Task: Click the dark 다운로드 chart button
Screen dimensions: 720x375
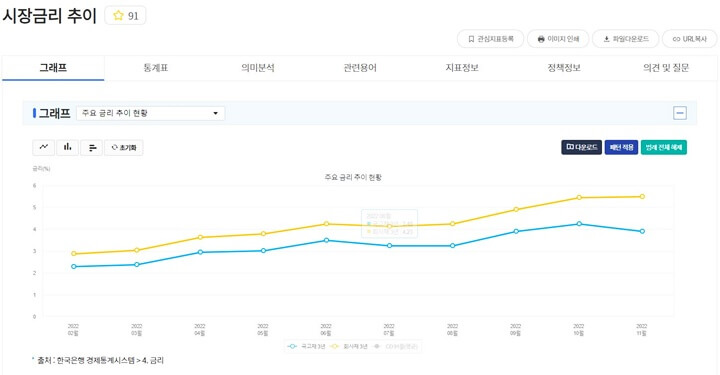Action: click(x=581, y=147)
